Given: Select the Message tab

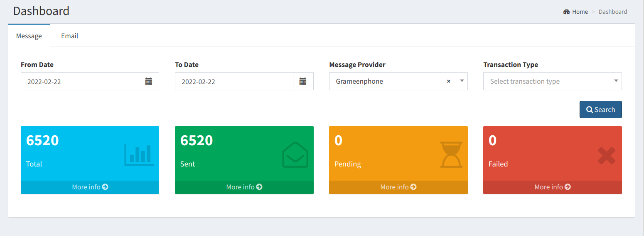Looking at the screenshot, I should 29,36.
